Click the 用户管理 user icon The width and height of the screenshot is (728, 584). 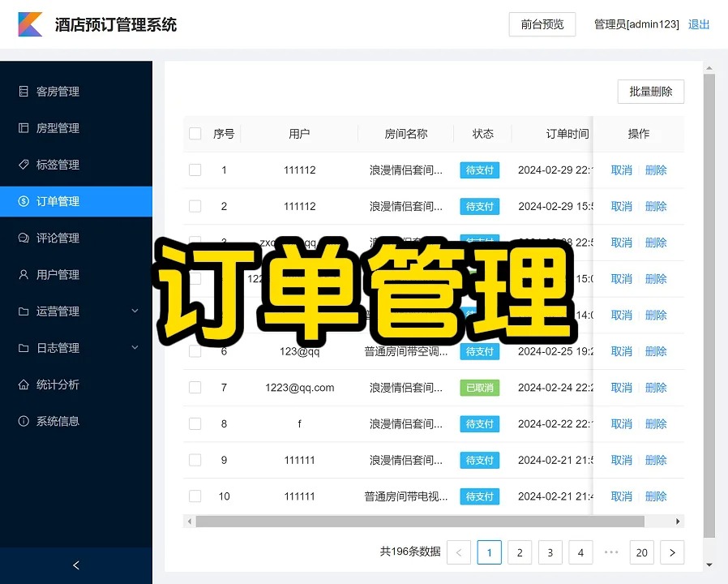24,275
